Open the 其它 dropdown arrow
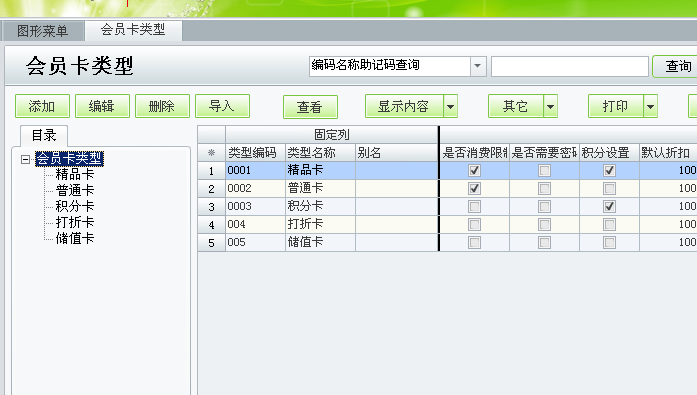Image resolution: width=697 pixels, height=395 pixels. click(550, 107)
